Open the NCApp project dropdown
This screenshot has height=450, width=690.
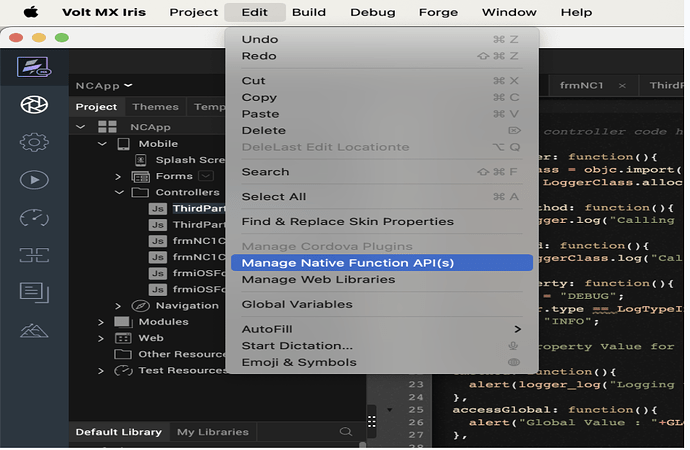tap(104, 86)
